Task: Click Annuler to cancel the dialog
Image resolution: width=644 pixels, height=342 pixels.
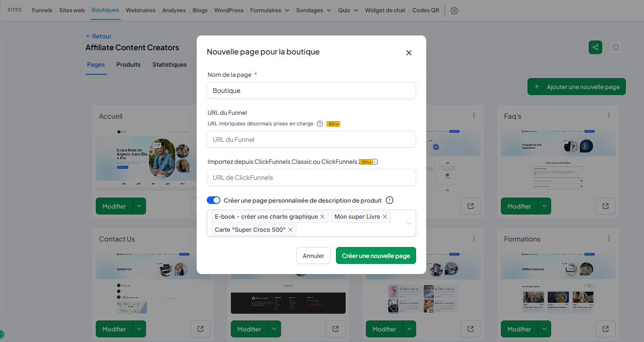Action: (x=314, y=255)
